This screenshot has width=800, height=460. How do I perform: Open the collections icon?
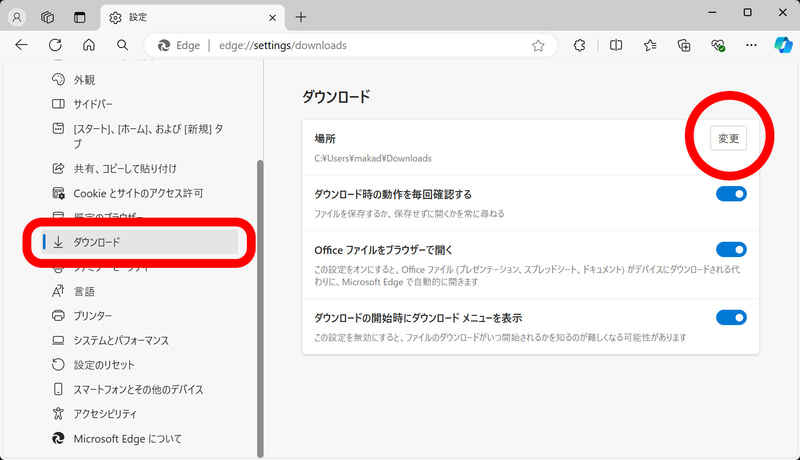pyautogui.click(x=684, y=45)
